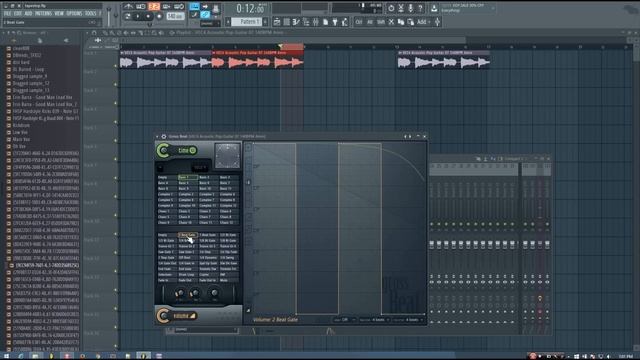Open the Gross Beat plugin options gear
Viewport: 640px width, 360px height.
pos(164,137)
